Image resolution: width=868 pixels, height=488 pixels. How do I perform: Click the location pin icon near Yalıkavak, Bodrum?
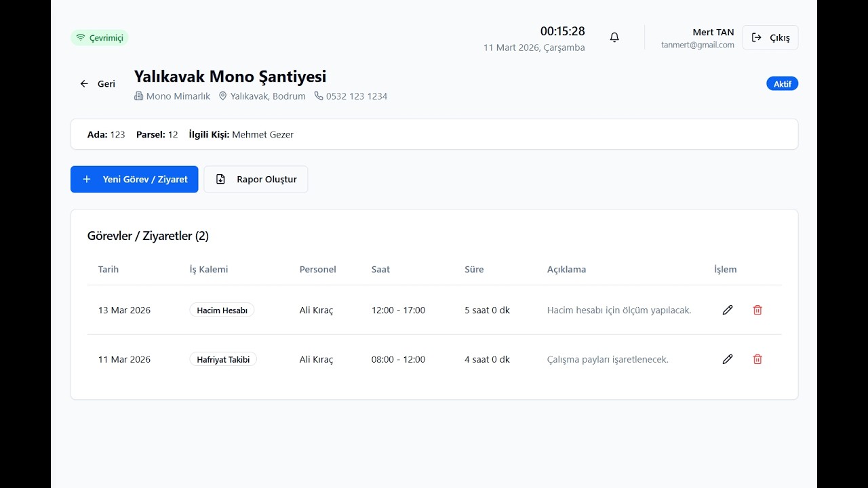[222, 96]
